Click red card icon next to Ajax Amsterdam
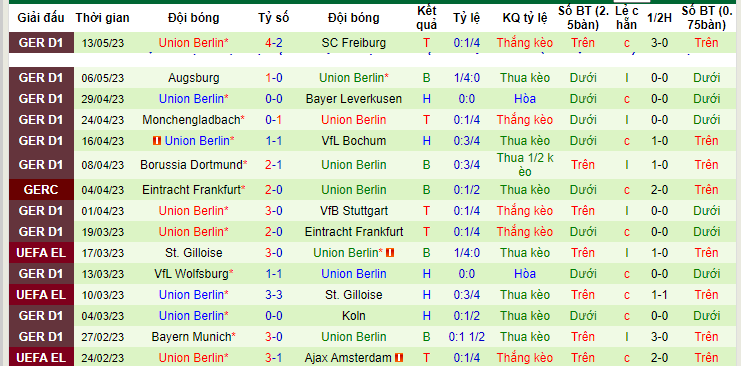This screenshot has height=366, width=741. click(399, 358)
